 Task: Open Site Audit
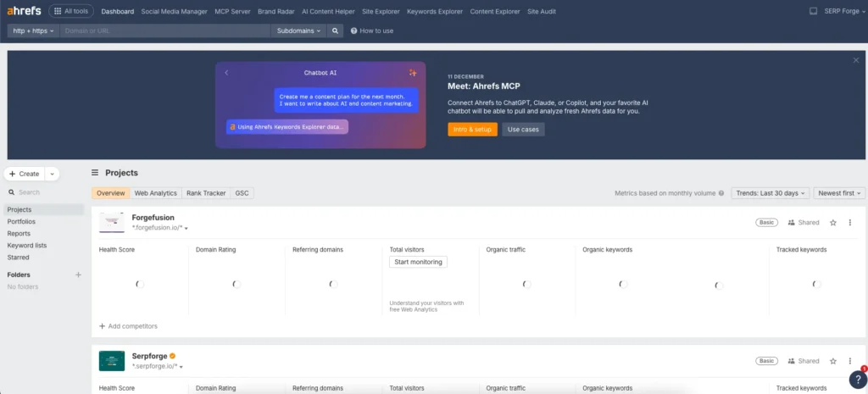coord(542,11)
